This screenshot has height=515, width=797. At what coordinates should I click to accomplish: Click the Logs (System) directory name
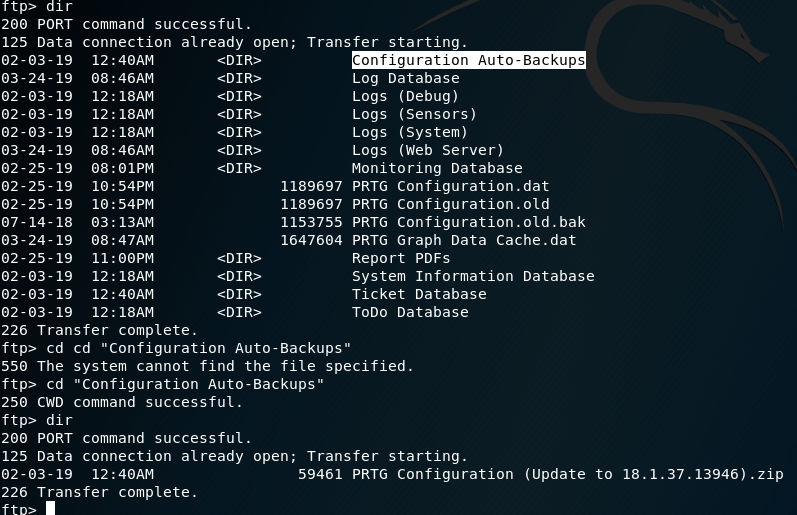tap(410, 132)
